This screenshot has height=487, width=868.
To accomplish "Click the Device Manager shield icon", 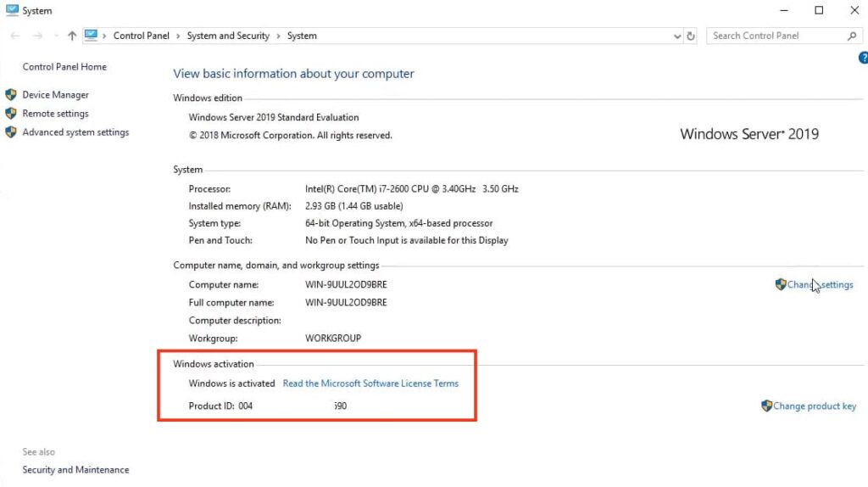I will pos(11,95).
